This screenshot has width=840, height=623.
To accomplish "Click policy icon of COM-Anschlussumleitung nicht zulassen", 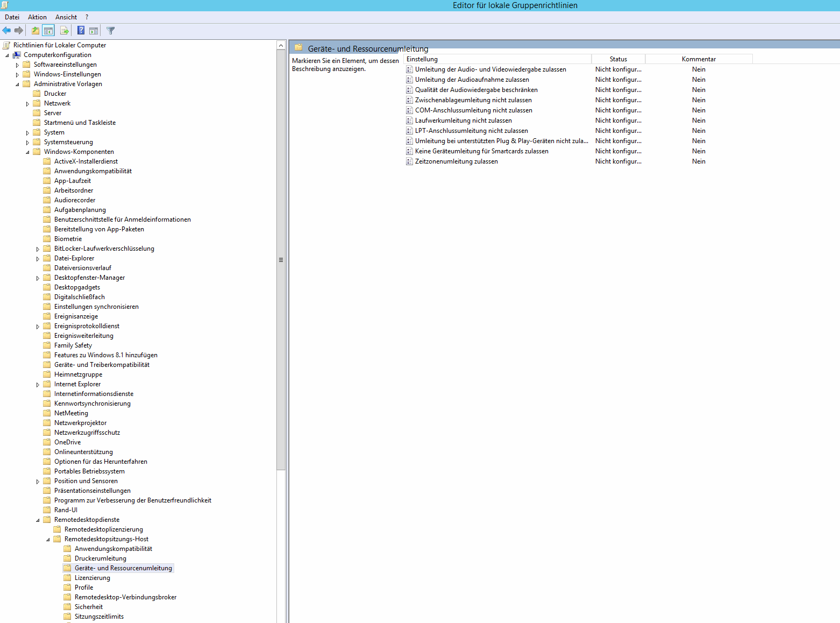I will (409, 110).
